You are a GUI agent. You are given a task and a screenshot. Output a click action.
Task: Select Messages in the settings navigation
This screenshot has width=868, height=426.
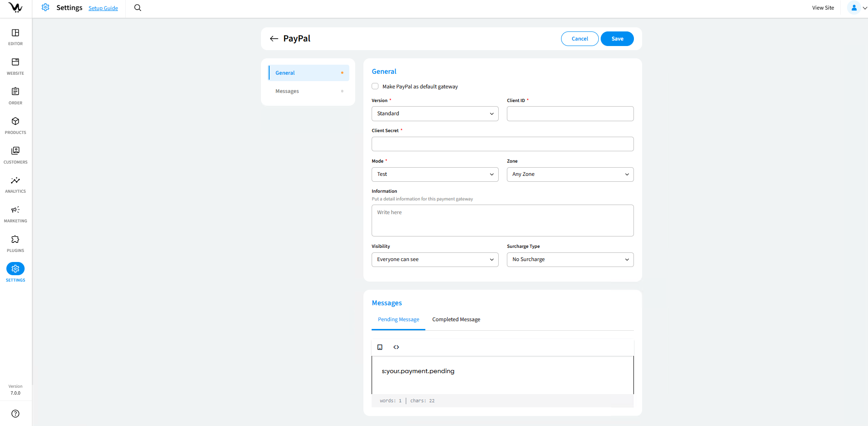coord(287,91)
